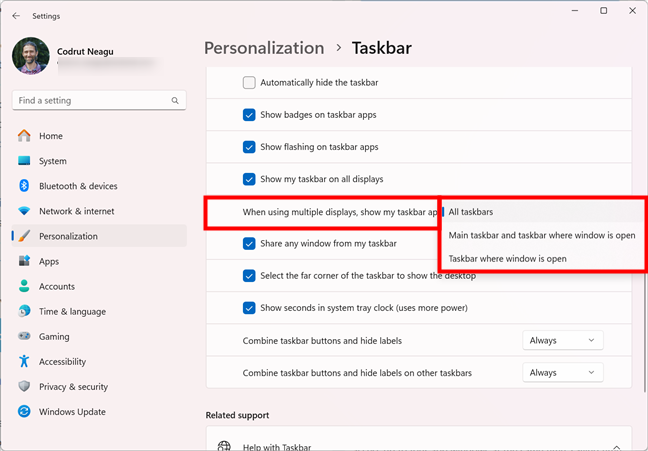Open Network & internet settings
The image size is (648, 451).
coord(99,211)
